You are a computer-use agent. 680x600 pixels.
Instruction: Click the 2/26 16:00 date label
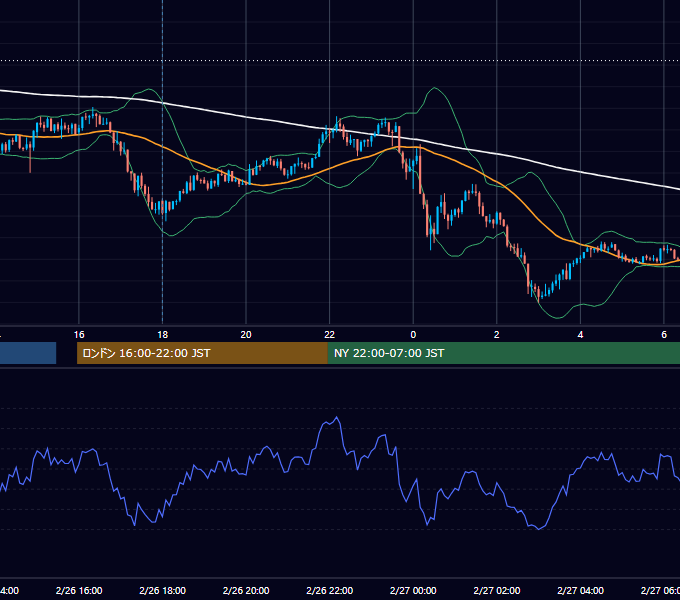[79, 590]
